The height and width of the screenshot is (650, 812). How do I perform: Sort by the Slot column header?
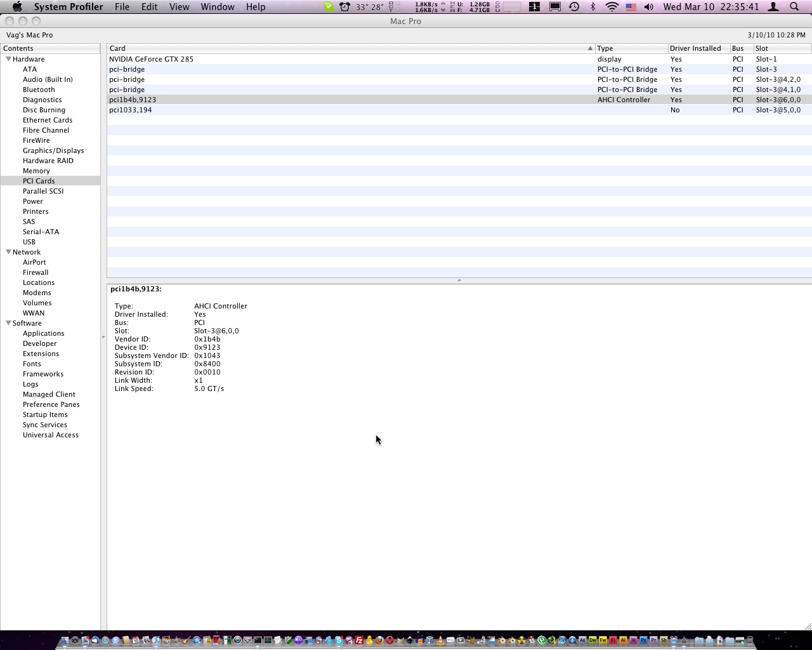tap(783, 48)
